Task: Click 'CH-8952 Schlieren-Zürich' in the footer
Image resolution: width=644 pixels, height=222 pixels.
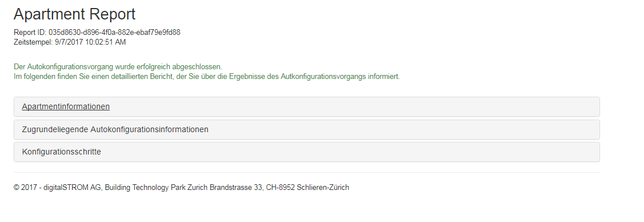Action: [x=307, y=188]
